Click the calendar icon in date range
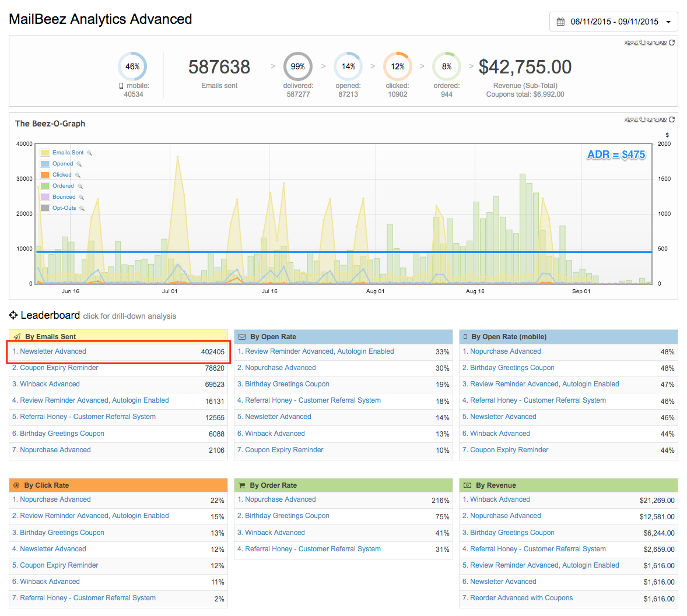The height and width of the screenshot is (616, 687). (560, 22)
